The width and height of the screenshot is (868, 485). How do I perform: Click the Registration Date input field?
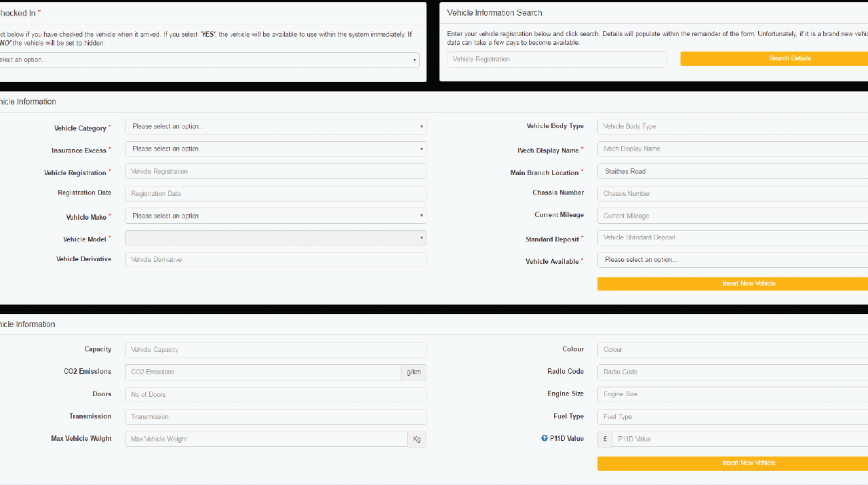tap(275, 194)
